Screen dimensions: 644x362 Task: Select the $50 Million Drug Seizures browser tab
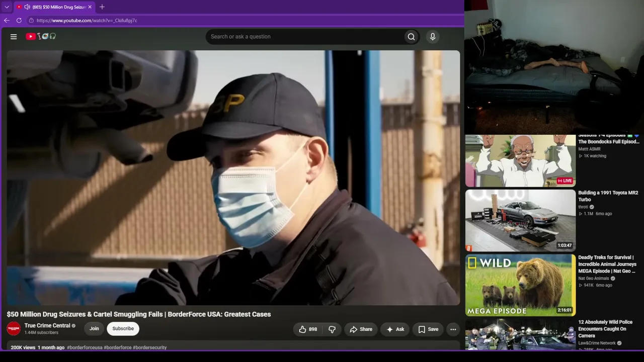(54, 7)
